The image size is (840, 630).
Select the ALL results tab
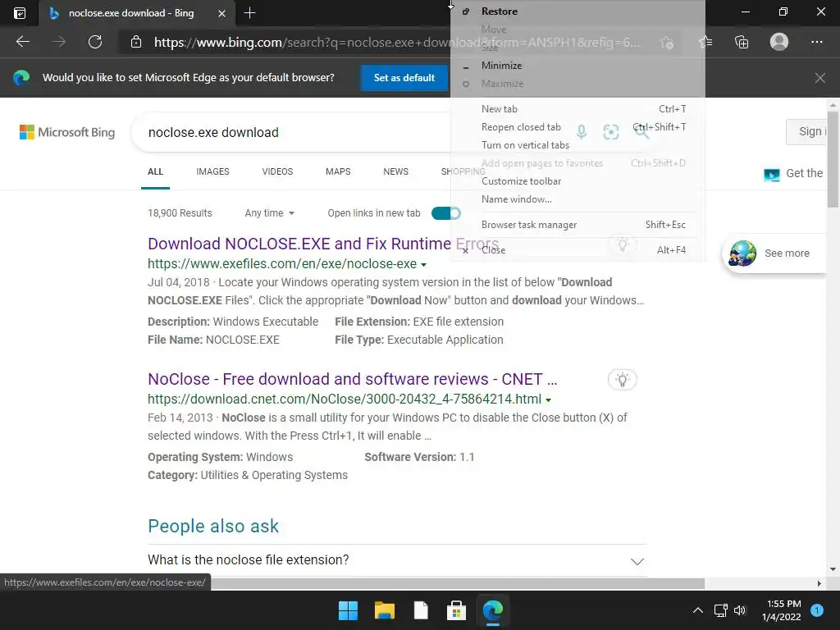coord(155,171)
